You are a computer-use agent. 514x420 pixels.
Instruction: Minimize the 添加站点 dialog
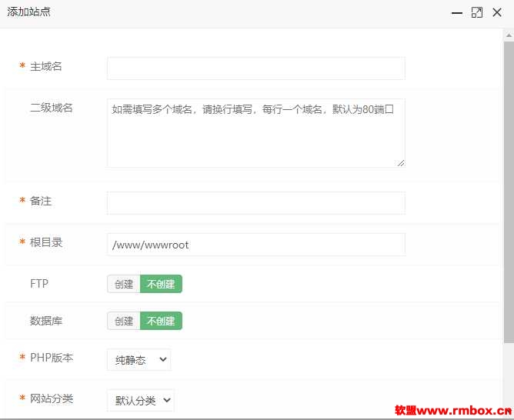pos(456,13)
